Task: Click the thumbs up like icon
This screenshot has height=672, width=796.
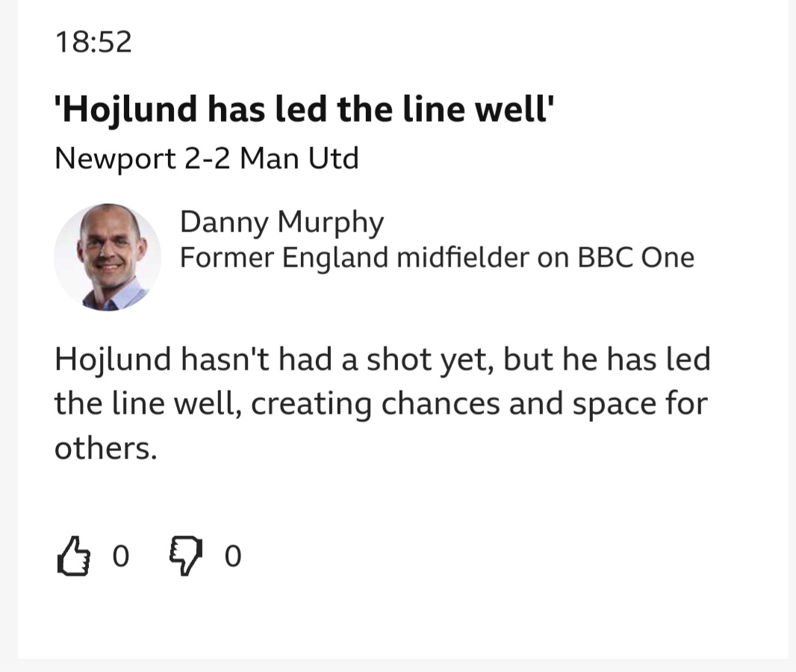Action: pos(72,556)
